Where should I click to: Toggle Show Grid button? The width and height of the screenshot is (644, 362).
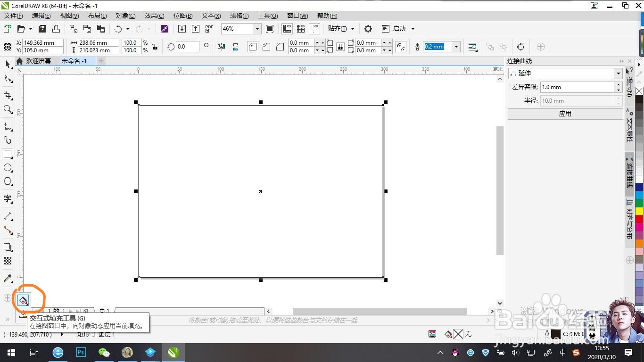pyautogui.click(x=300, y=29)
